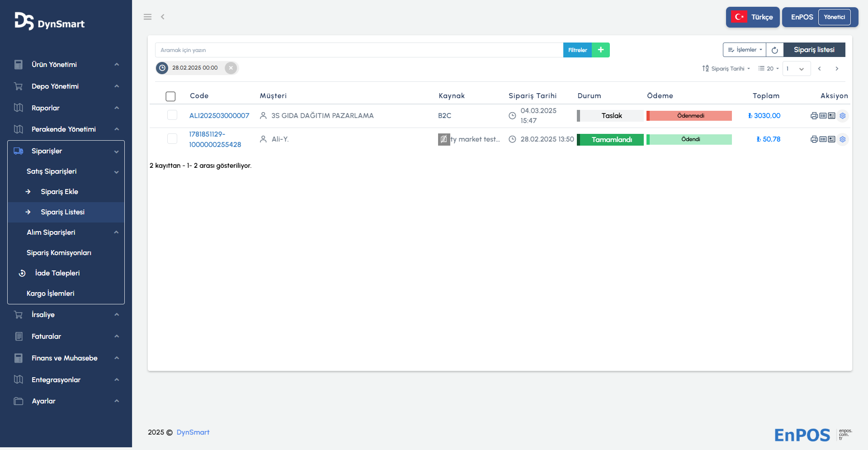
Task: Go to next page arrow in pagination
Action: 837,69
